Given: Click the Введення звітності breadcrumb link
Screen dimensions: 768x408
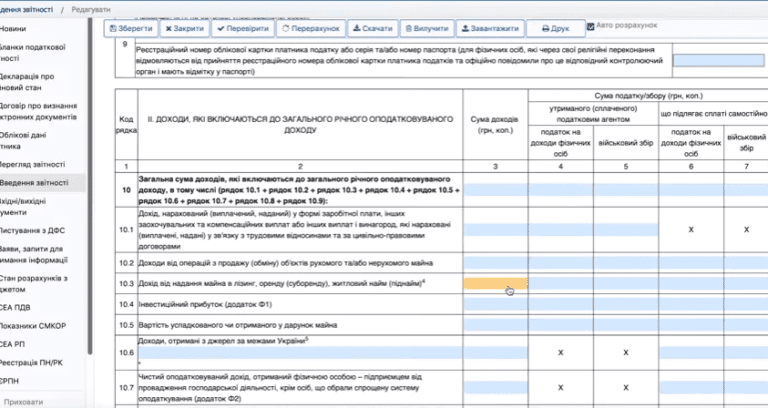Looking at the screenshot, I should (x=27, y=9).
